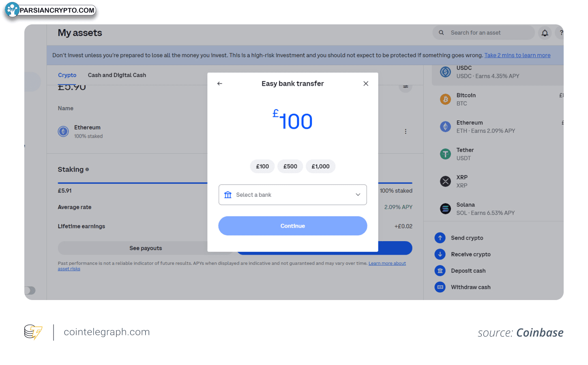The image size is (588, 365).
Task: Click See payouts button
Action: [146, 248]
